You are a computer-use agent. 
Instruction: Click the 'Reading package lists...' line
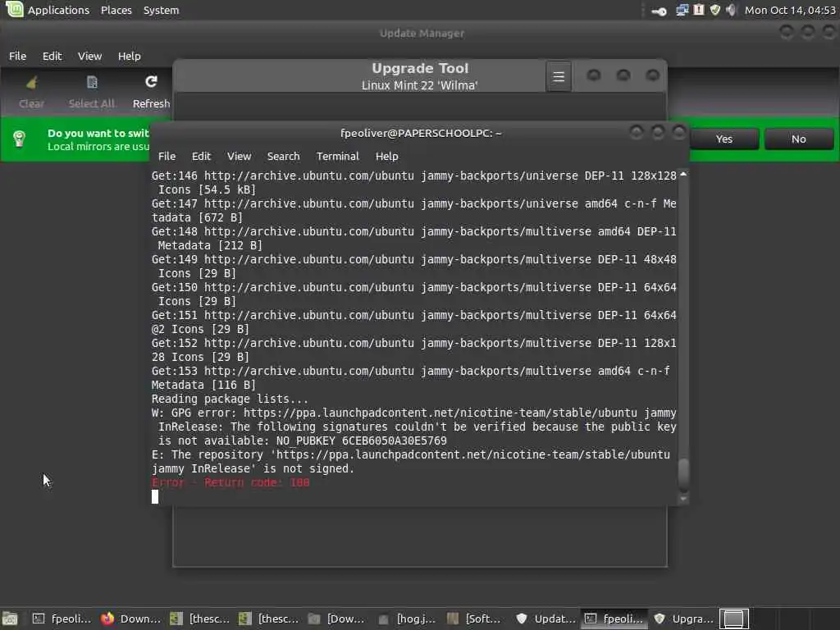click(230, 399)
